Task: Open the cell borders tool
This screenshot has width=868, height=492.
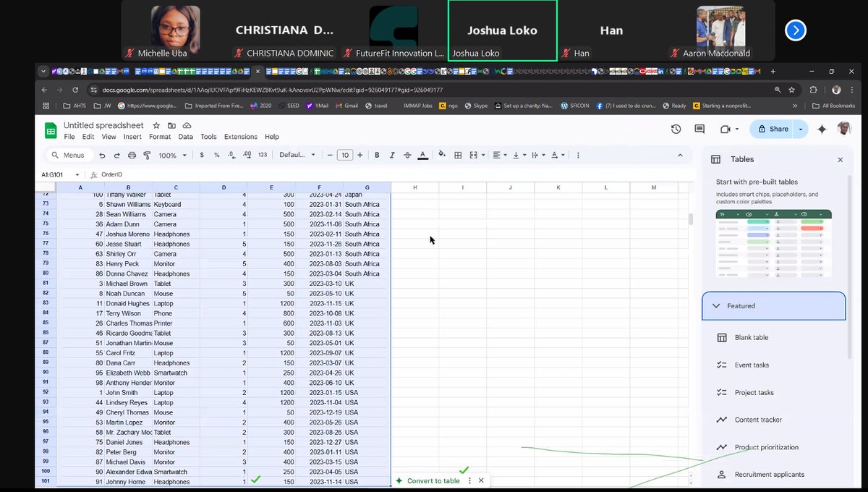Action: point(458,155)
